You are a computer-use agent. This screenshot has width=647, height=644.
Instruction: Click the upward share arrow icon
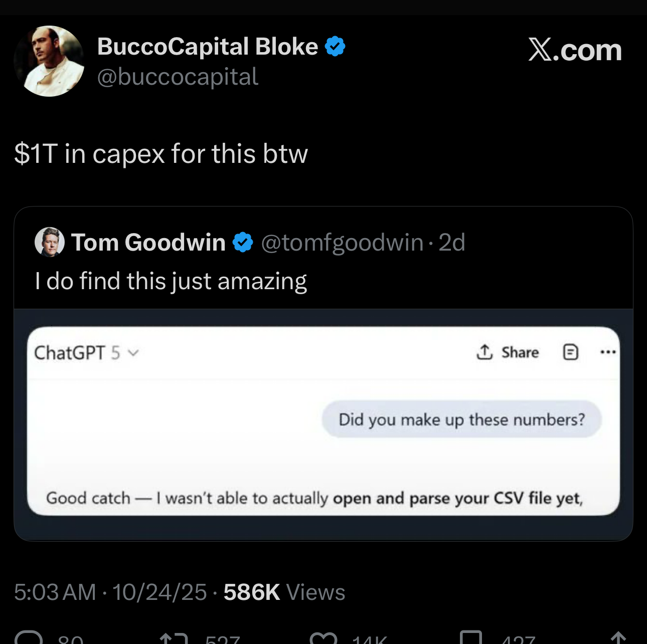pos(618,638)
